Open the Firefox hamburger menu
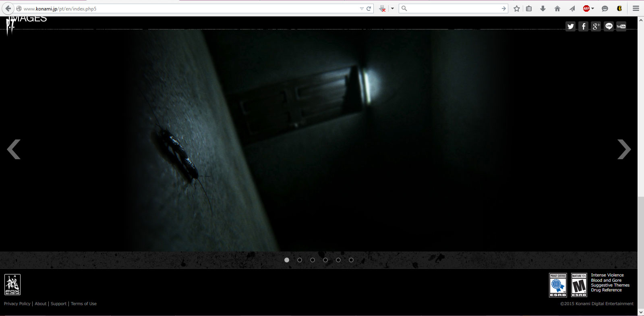The image size is (644, 316). coord(636,8)
